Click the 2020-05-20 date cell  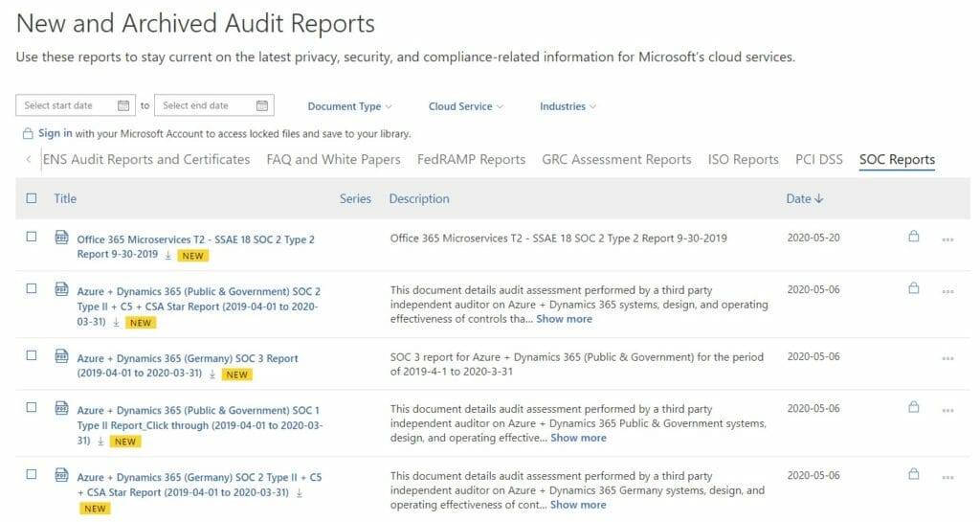(813, 238)
